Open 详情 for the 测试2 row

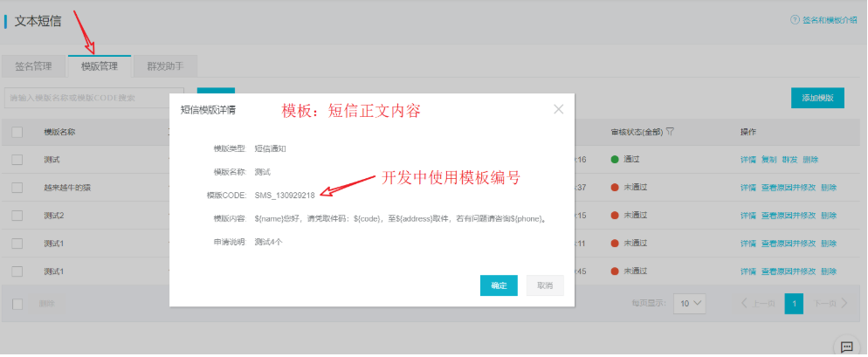pyautogui.click(x=747, y=216)
